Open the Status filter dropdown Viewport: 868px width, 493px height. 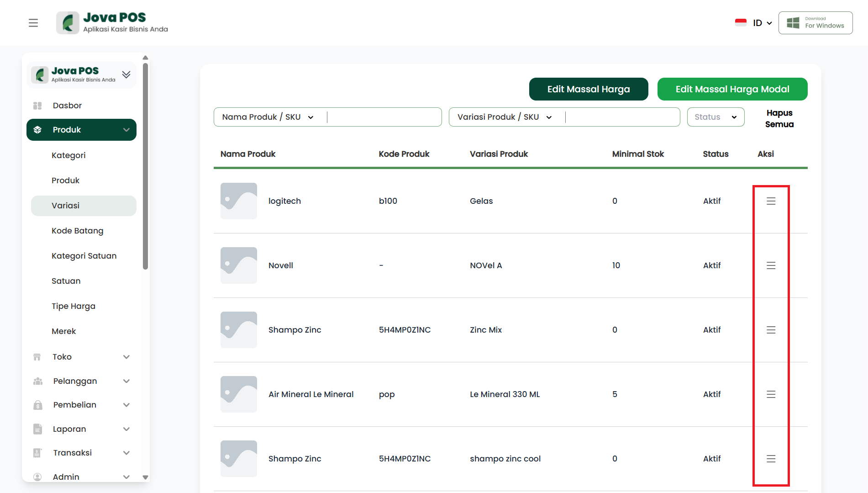point(715,117)
